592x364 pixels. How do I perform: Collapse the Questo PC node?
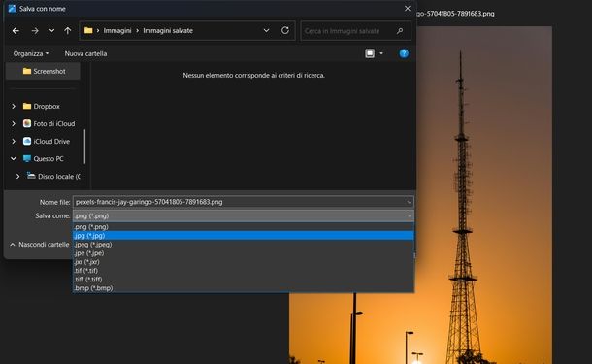pyautogui.click(x=14, y=158)
